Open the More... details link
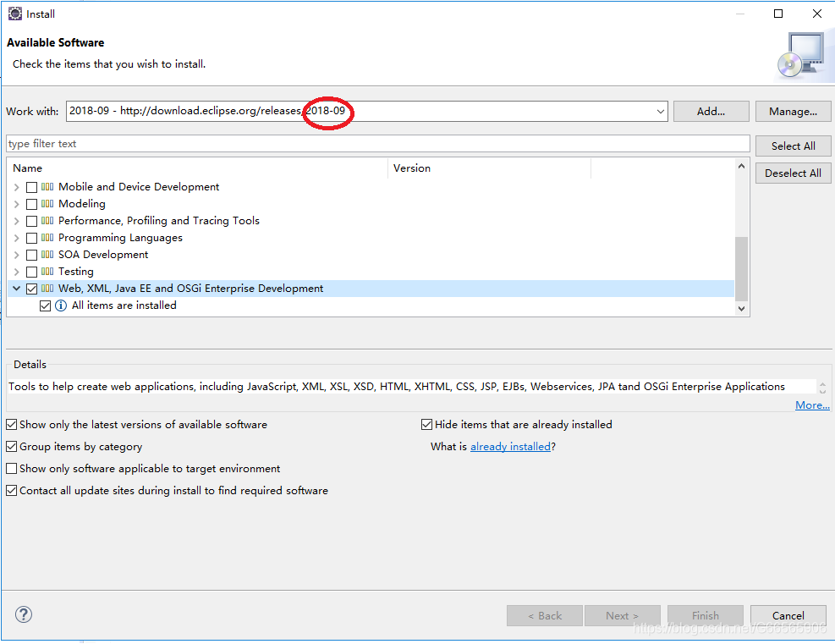Screen dimensions: 835x644 click(812, 405)
